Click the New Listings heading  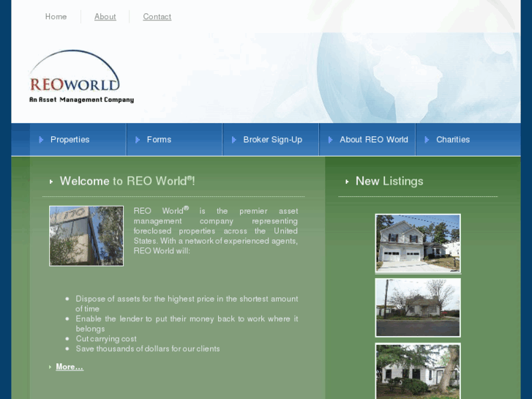(x=389, y=181)
